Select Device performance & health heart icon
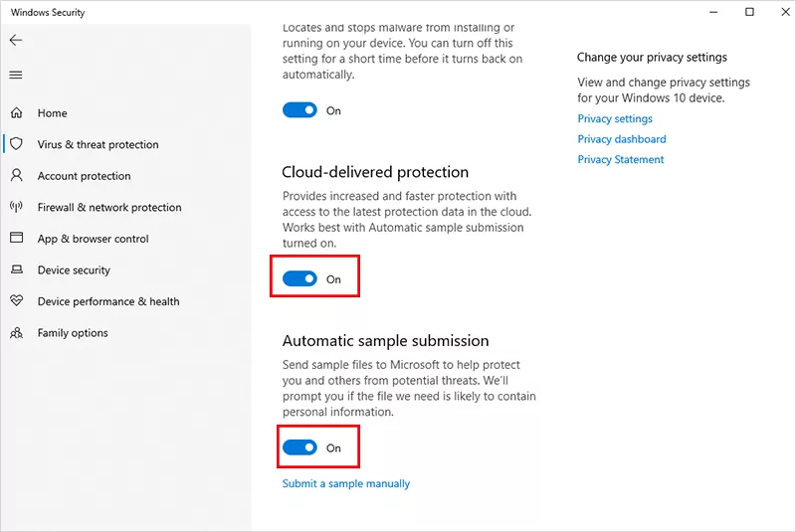This screenshot has width=796, height=532. 16,301
